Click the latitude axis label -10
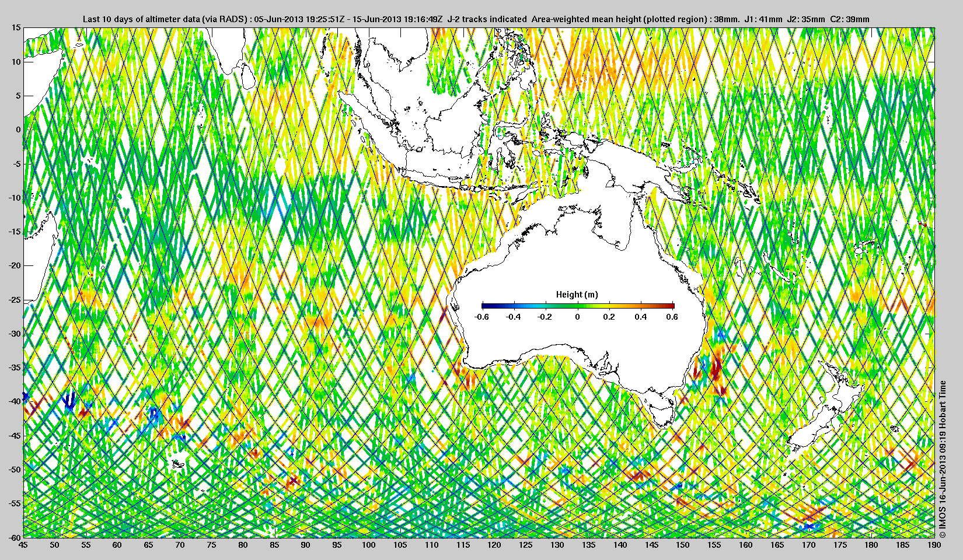The width and height of the screenshot is (963, 560). point(15,198)
